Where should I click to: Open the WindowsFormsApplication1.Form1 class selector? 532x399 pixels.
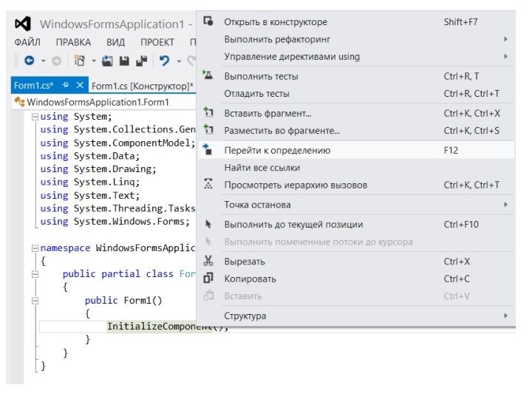point(103,102)
